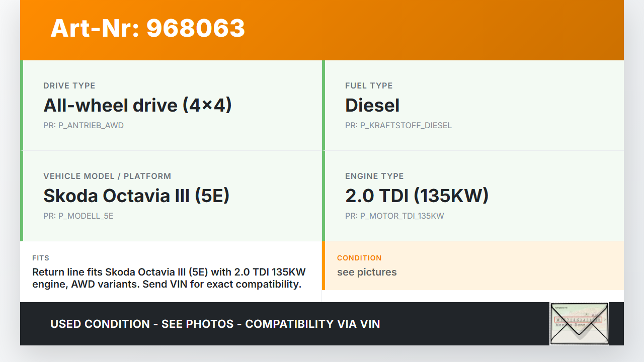Select the Skoda Octavia III (5E) model
Image resolution: width=644 pixels, height=362 pixels.
coord(136,196)
